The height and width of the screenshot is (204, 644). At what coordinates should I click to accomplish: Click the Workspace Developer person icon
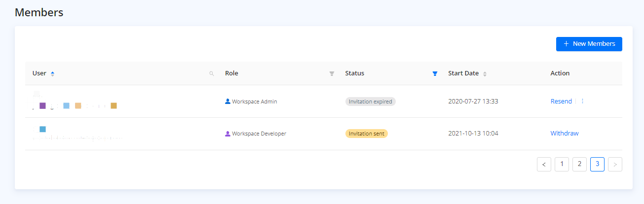(227, 134)
